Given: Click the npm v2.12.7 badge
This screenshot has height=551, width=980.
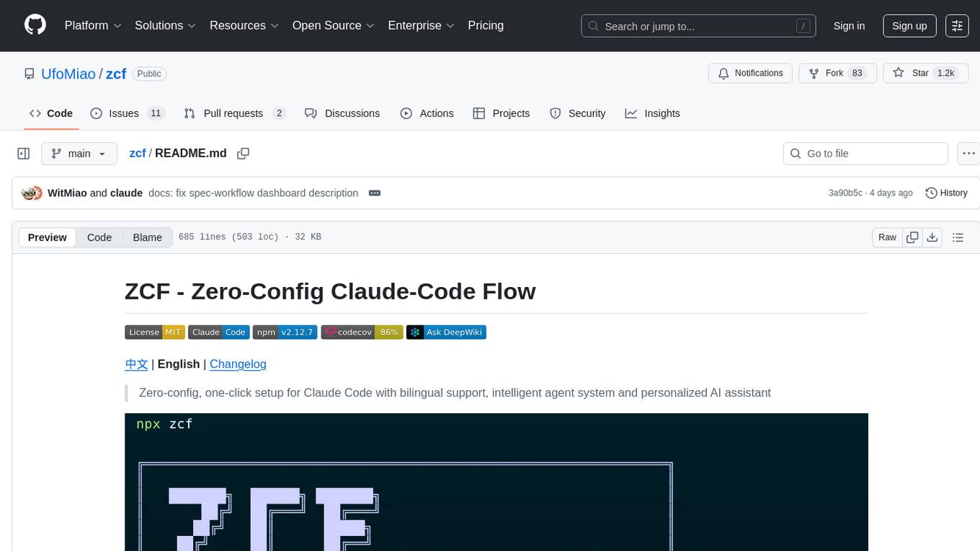Looking at the screenshot, I should (285, 332).
